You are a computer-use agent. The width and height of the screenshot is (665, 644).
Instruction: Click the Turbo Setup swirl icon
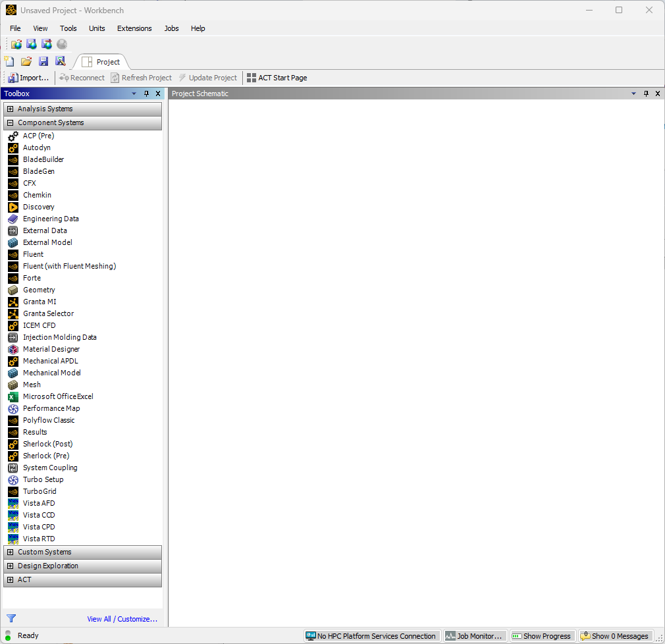coord(13,480)
